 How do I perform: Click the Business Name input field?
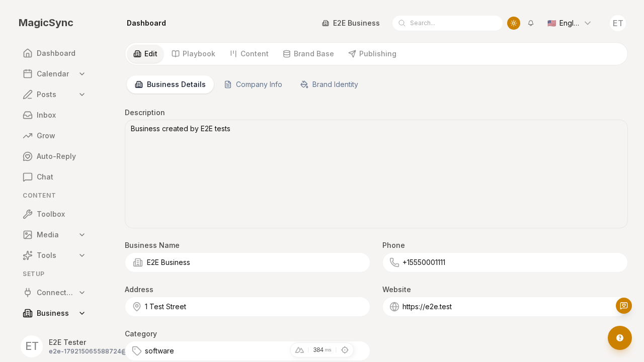coord(248,262)
